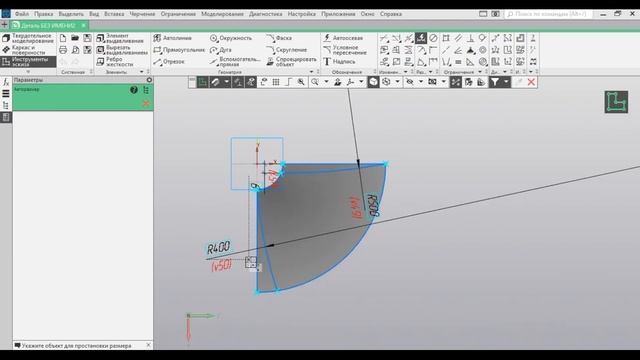This screenshot has width=640, height=360.
Task: Cancel the Авторазмер command with orange X
Action: (146, 103)
